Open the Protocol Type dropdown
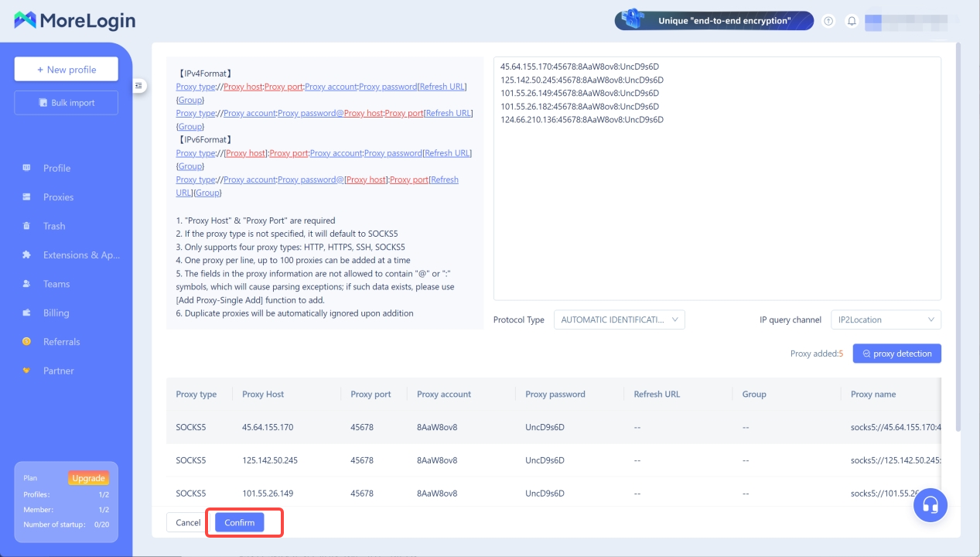 [619, 320]
